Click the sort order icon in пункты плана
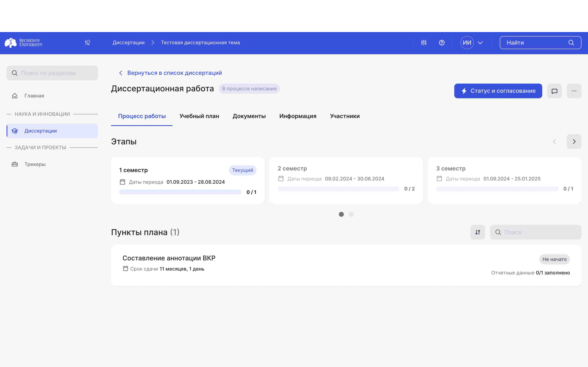This screenshot has width=588, height=367. point(478,232)
